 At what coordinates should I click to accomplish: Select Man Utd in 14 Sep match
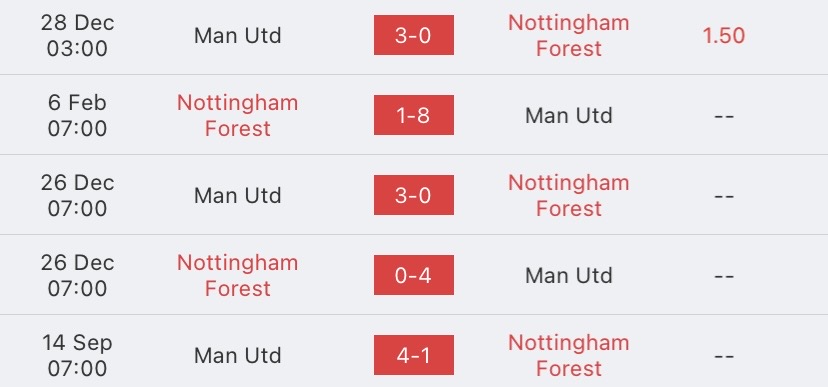(x=238, y=355)
